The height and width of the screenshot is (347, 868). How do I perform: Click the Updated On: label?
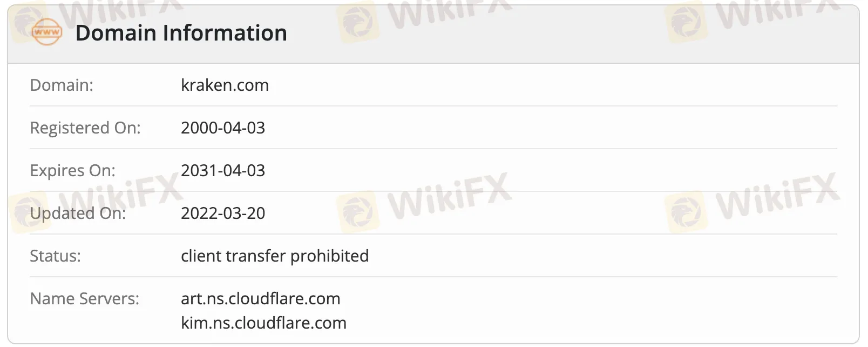(78, 213)
